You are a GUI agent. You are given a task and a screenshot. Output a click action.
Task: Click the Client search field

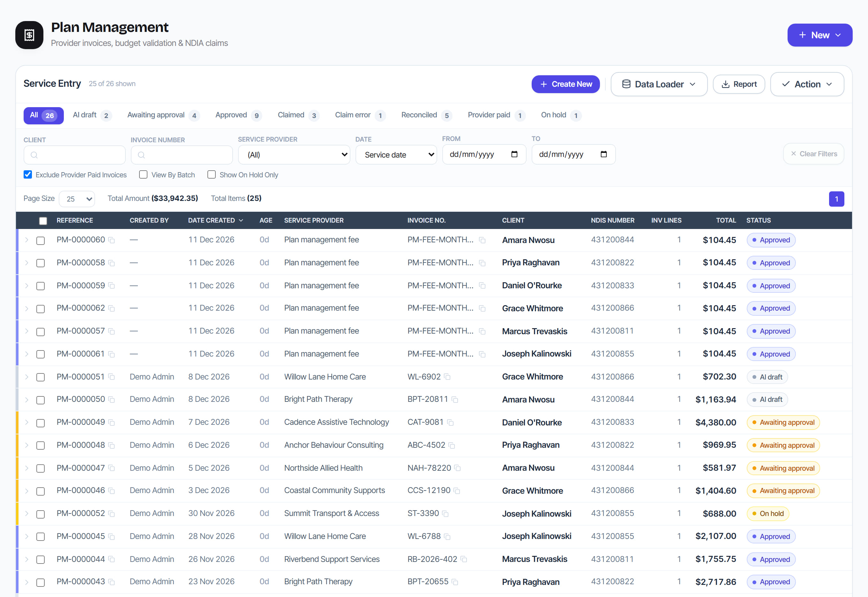coord(74,155)
